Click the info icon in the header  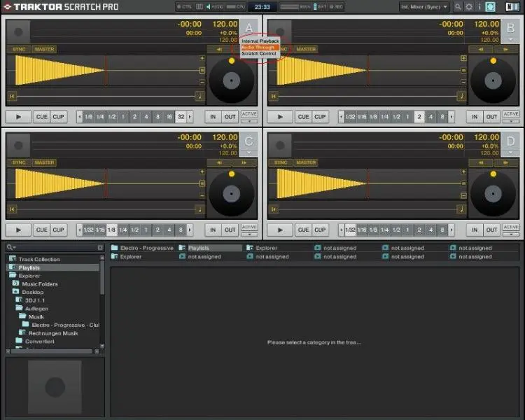tap(479, 7)
